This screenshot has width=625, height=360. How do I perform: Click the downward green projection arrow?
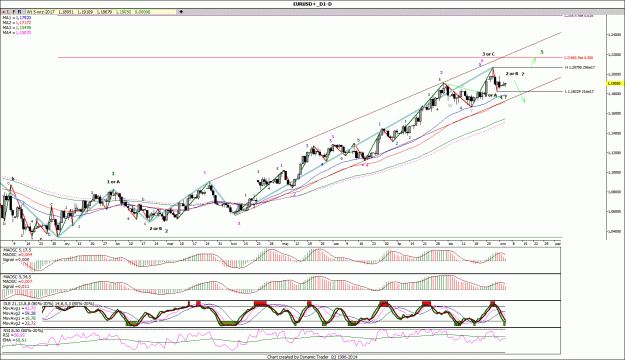click(519, 92)
